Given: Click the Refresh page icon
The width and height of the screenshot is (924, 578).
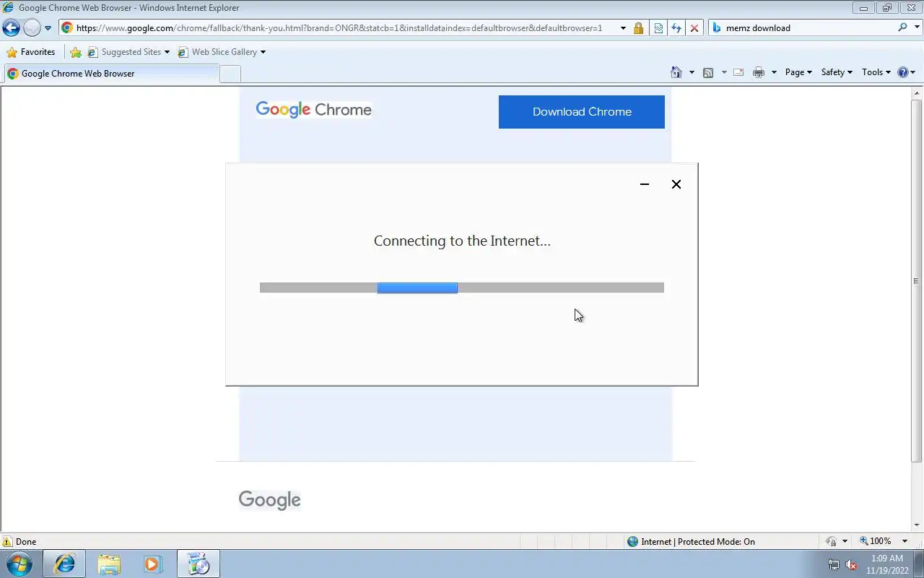Looking at the screenshot, I should click(676, 28).
